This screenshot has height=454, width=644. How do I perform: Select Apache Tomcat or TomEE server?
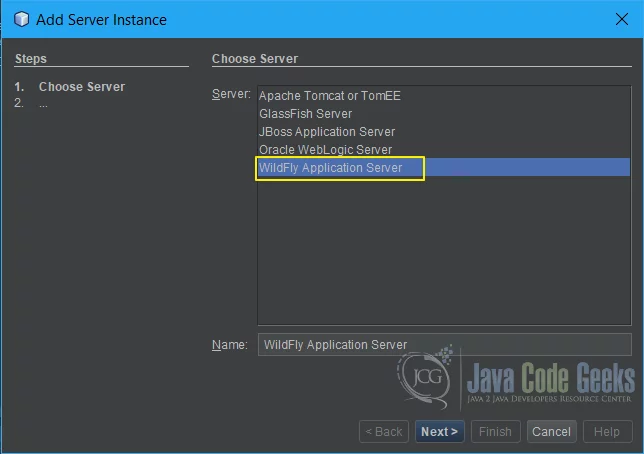coord(444,96)
